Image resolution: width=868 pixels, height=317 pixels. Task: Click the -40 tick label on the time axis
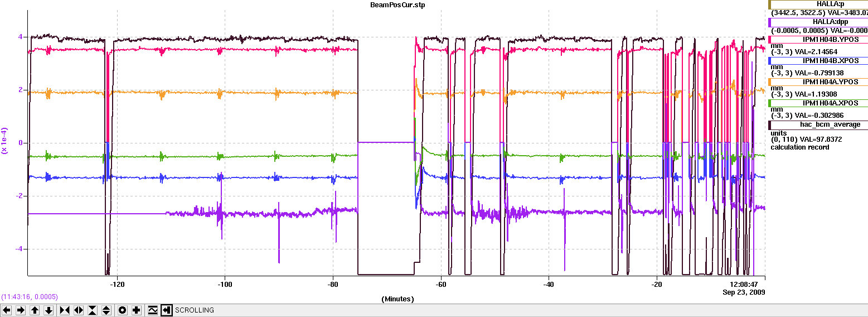click(x=549, y=285)
